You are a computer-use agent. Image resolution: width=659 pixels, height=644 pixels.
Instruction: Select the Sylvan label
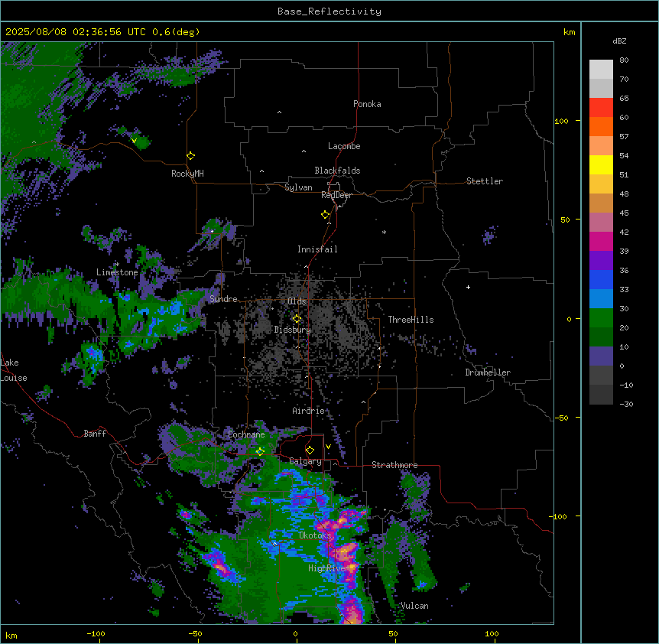click(x=298, y=187)
